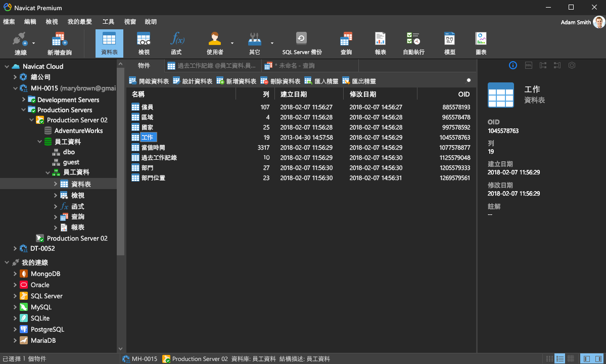Open 新增查詢 new query tool

tap(59, 43)
